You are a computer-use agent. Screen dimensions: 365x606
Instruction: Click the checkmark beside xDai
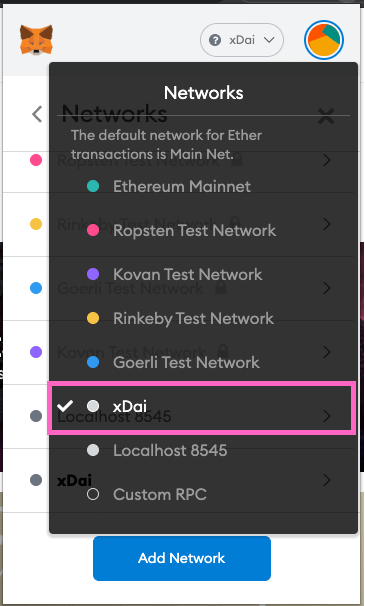click(65, 406)
